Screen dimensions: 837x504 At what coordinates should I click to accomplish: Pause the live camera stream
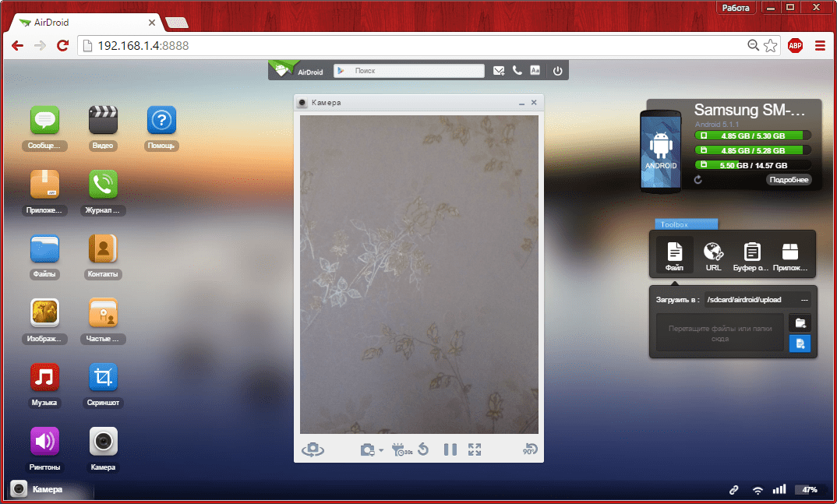[450, 449]
